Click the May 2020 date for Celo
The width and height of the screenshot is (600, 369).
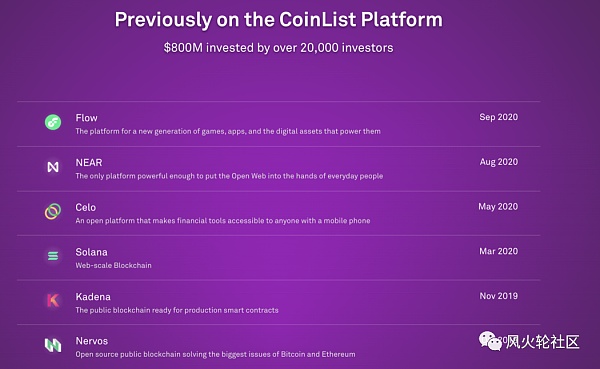coord(498,207)
